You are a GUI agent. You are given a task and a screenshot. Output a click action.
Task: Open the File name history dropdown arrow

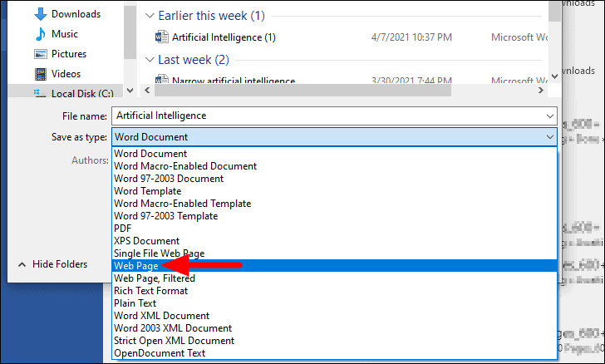tap(550, 116)
